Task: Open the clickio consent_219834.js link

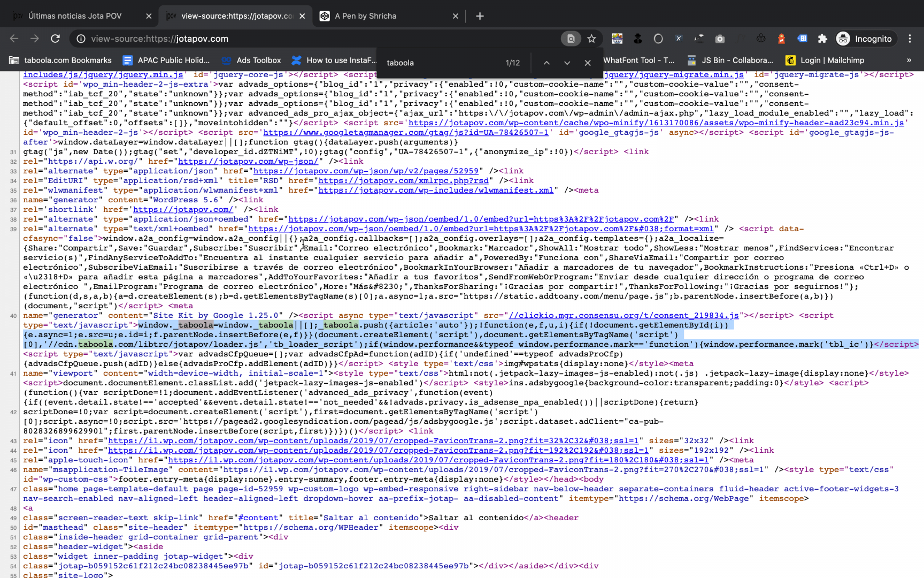Action: [x=623, y=315]
